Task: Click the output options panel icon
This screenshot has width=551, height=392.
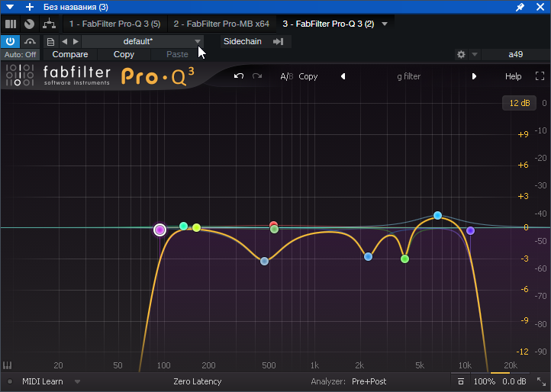Action: (x=461, y=381)
